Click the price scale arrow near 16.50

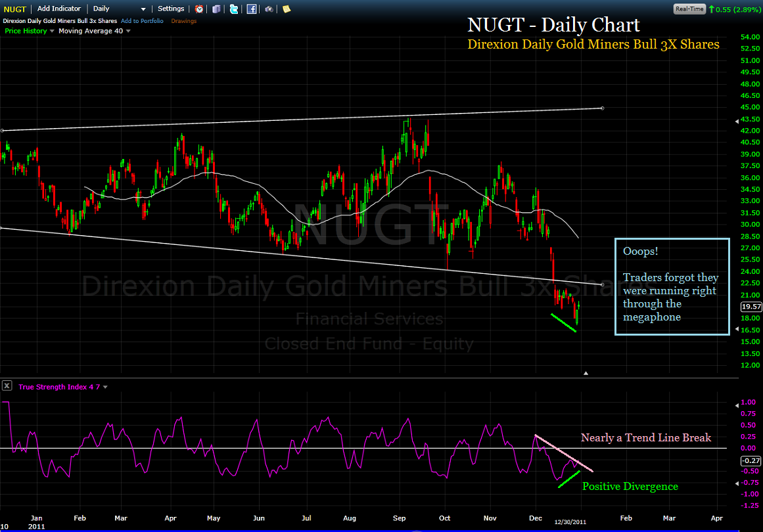pos(737,329)
